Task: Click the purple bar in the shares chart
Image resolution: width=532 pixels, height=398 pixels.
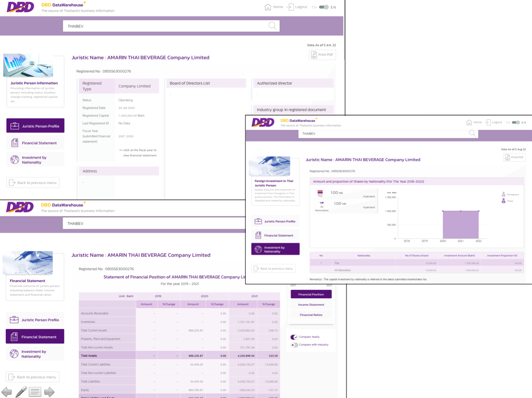Action: [461, 225]
